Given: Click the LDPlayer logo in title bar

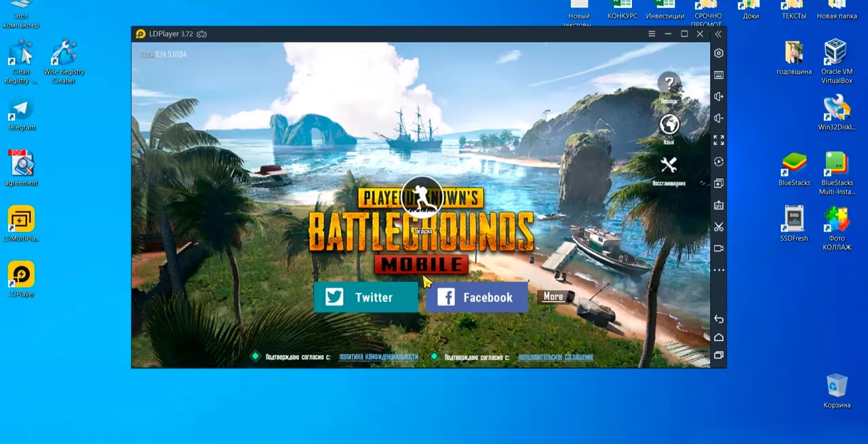Looking at the screenshot, I should (x=140, y=34).
